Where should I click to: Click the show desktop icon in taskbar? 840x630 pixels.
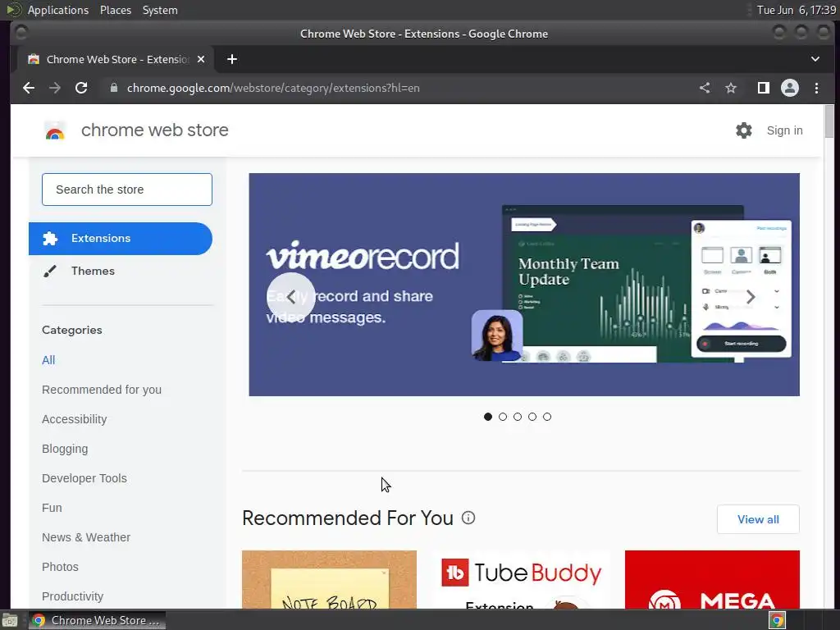click(x=10, y=620)
